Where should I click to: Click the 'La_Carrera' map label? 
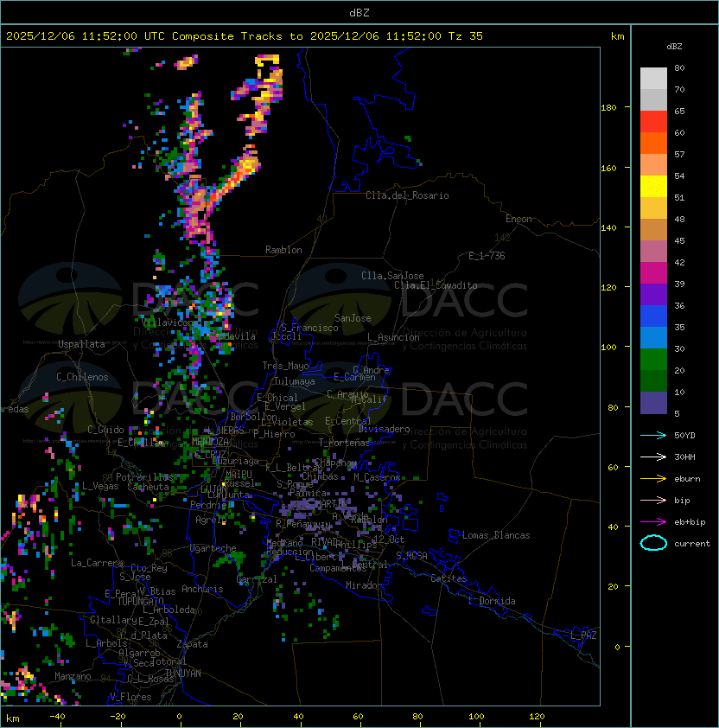click(97, 563)
